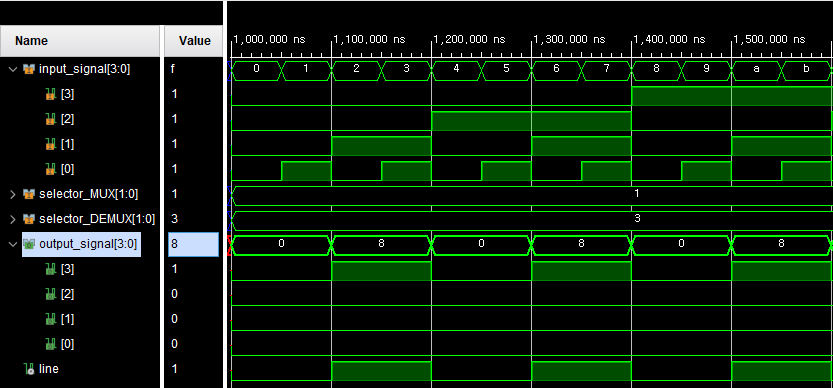Screen dimensions: 833x388
Task: Click input_signal waveform segment '6'
Action: click(x=556, y=71)
